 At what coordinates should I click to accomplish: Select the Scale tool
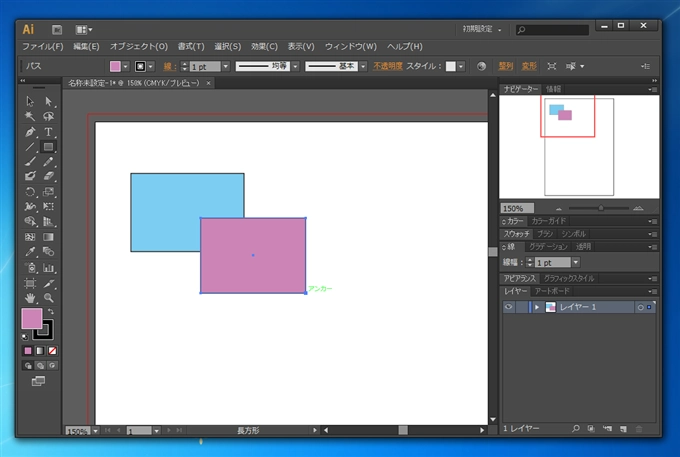(x=48, y=192)
